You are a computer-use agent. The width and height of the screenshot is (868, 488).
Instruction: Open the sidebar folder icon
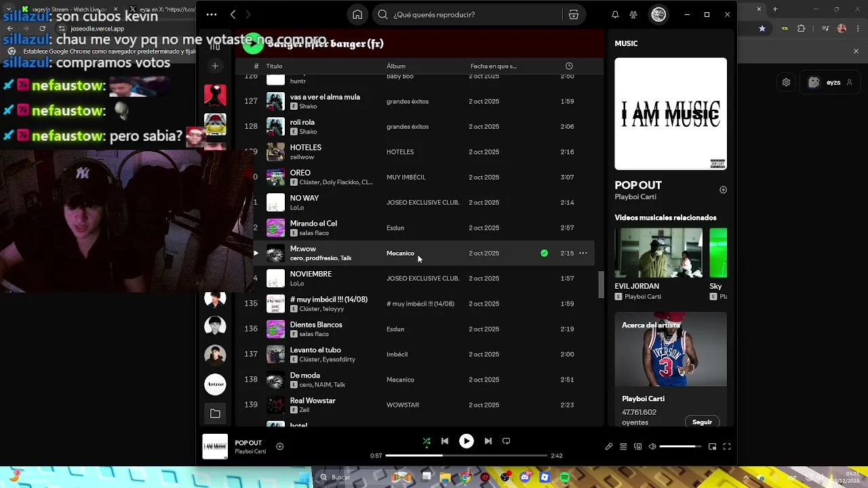[x=215, y=413]
